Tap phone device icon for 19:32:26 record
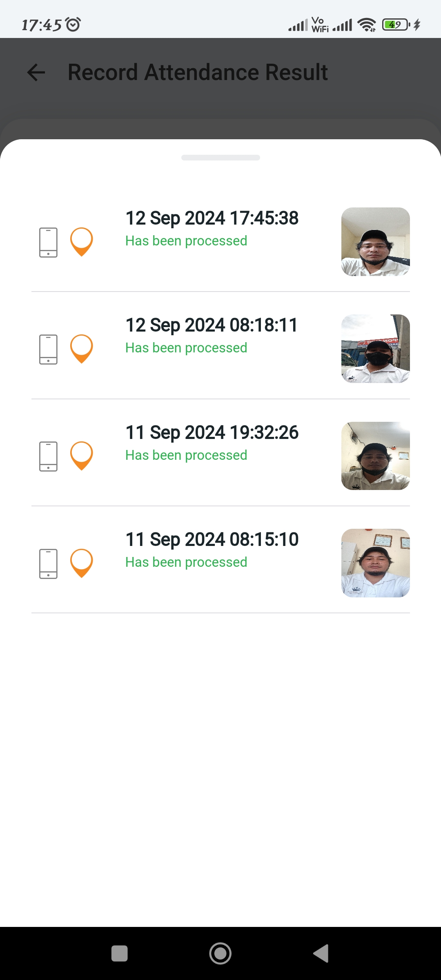 click(48, 456)
